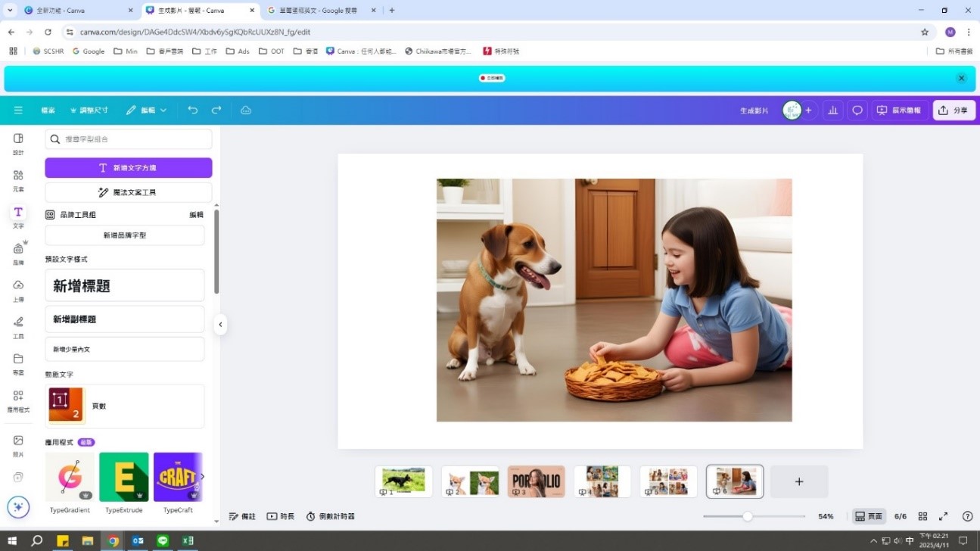
Task: Close the cyan announcement banner
Action: (961, 78)
